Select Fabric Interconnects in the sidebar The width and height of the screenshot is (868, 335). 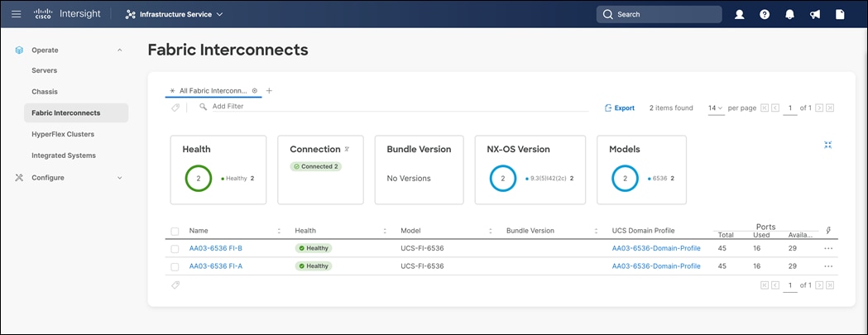click(76, 113)
